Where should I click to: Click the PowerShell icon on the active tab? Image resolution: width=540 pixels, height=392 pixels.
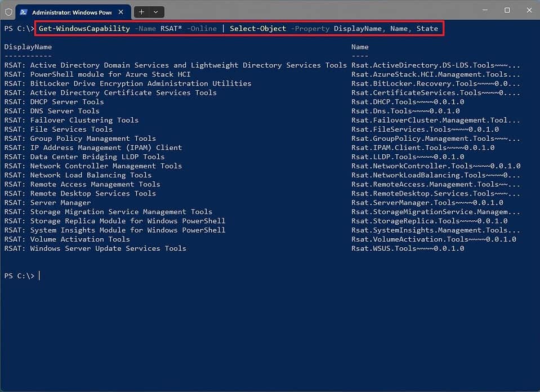[23, 11]
